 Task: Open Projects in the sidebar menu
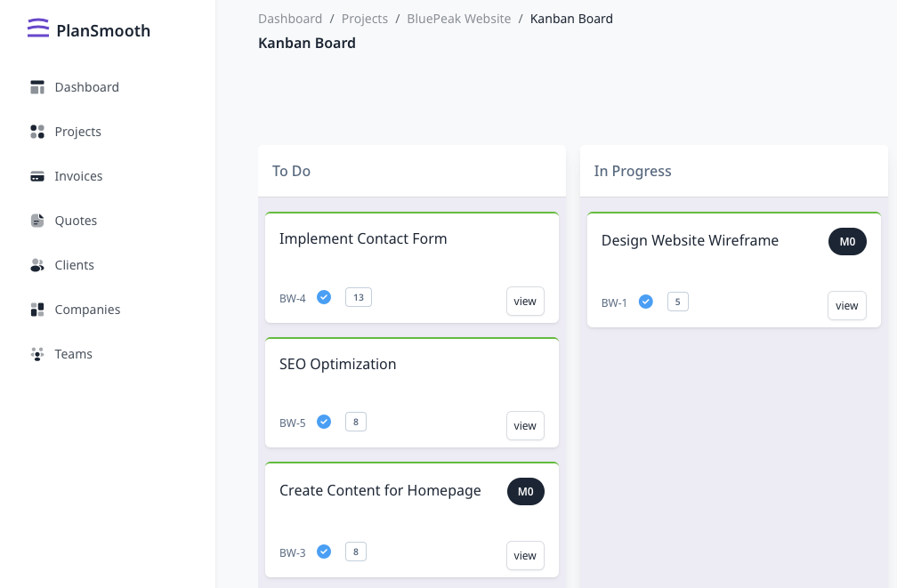pyautogui.click(x=77, y=132)
